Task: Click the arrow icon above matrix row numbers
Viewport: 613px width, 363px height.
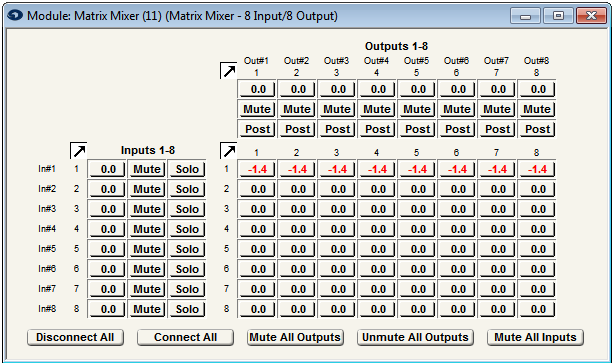Action: 229,151
